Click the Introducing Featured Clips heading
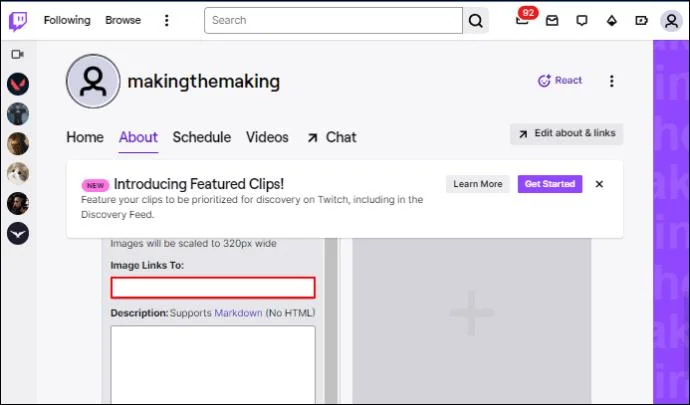Image resolution: width=690 pixels, height=405 pixels. (199, 184)
